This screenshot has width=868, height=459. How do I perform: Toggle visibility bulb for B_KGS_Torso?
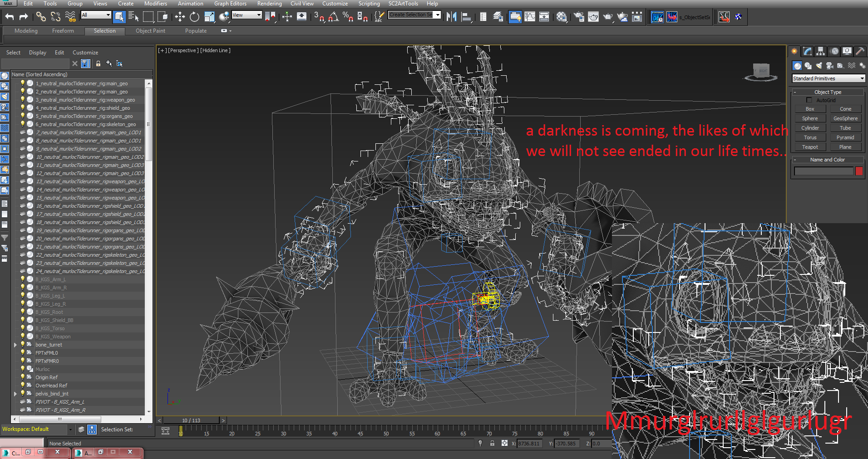click(x=22, y=328)
